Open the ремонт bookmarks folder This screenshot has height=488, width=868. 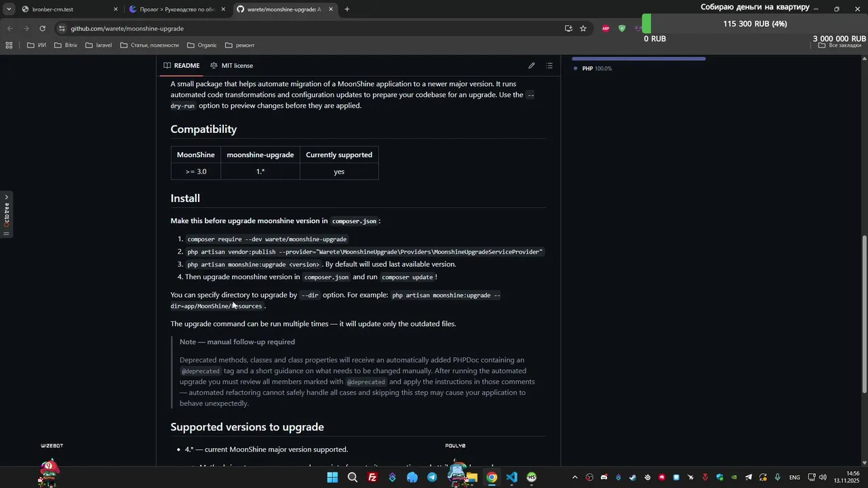pos(239,45)
